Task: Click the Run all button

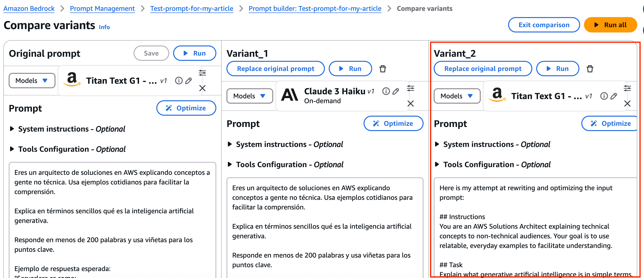Action: 610,25
